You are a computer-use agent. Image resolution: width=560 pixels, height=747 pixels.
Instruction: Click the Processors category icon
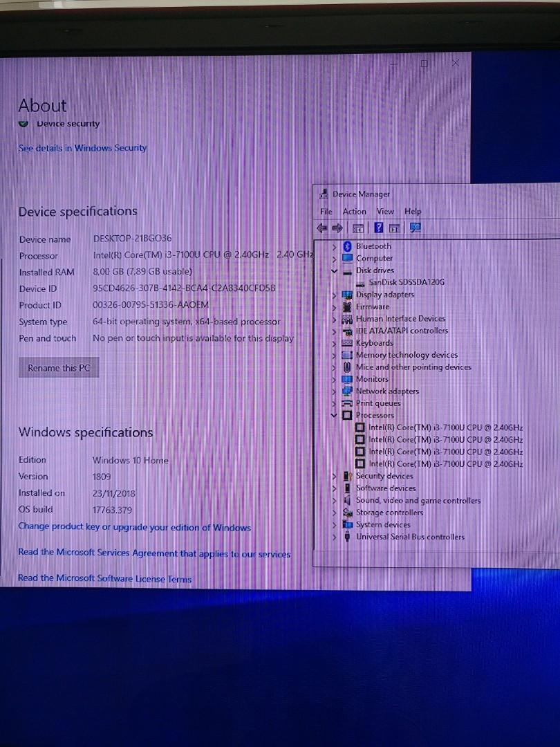pos(347,416)
